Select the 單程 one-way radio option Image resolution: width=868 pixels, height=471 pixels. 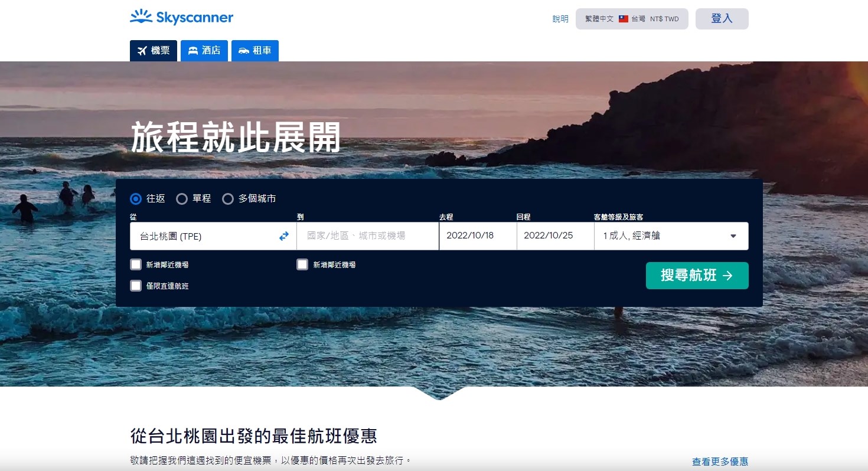coord(182,199)
